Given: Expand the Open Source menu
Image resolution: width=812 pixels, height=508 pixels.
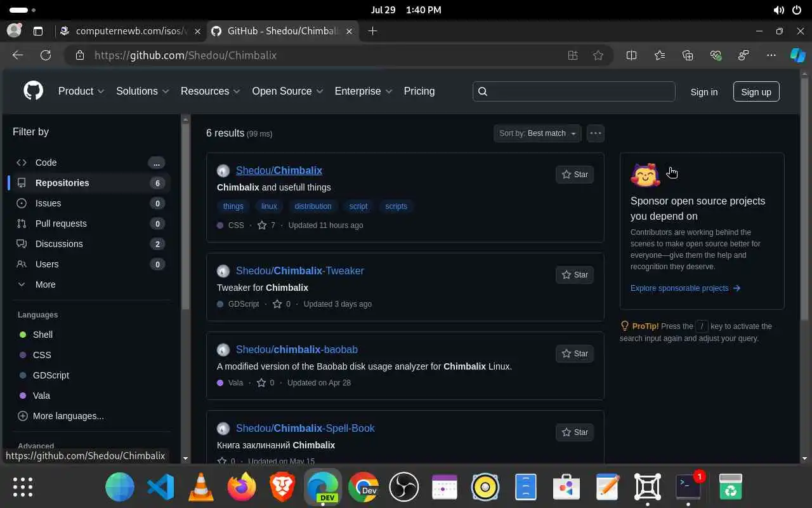Looking at the screenshot, I should (x=287, y=91).
